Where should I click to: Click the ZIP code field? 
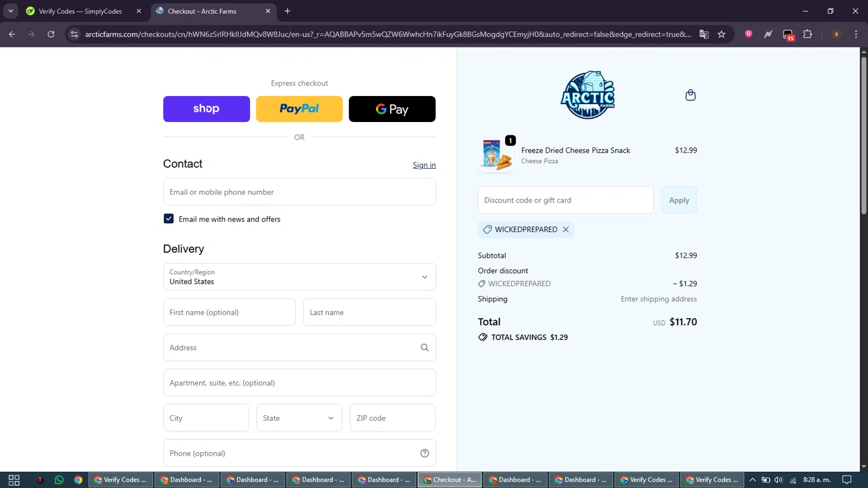point(392,418)
